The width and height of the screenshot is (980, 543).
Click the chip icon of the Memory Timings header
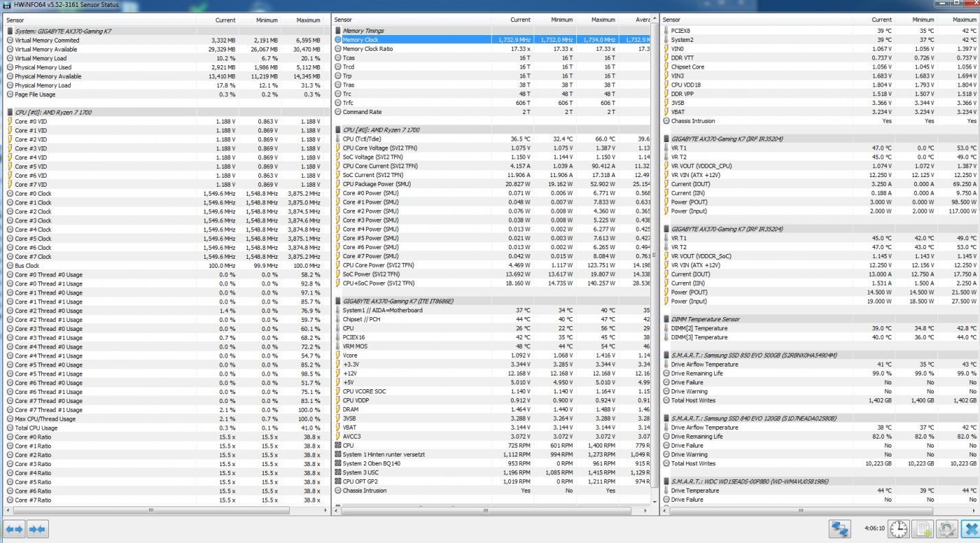[x=337, y=31]
